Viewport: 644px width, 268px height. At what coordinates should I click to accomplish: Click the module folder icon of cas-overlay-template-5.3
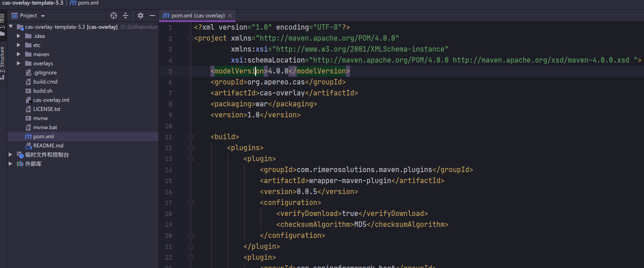21,27
